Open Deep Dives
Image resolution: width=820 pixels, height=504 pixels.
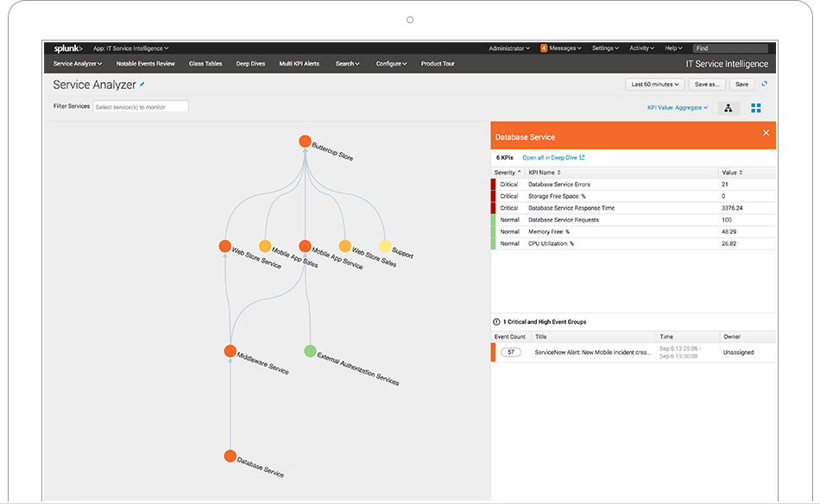point(250,64)
